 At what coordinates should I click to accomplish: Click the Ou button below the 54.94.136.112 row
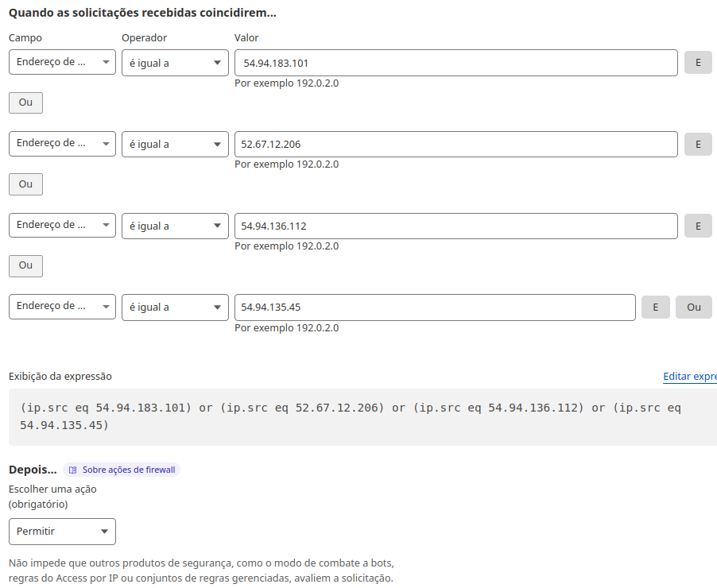pos(25,265)
